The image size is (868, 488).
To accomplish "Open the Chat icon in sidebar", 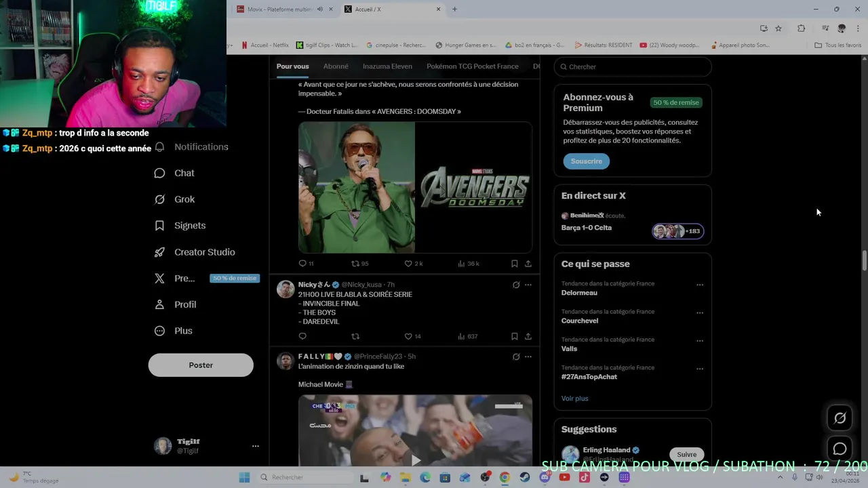I will pyautogui.click(x=159, y=174).
